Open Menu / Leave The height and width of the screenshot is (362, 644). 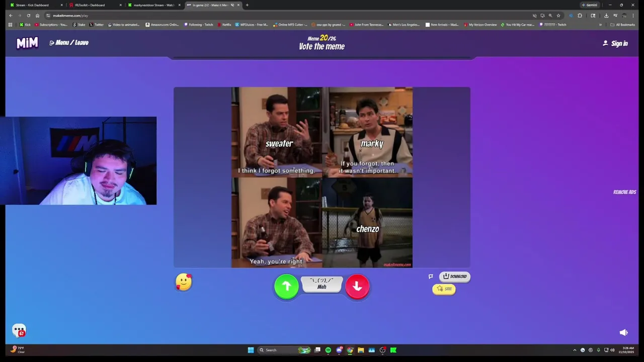[x=69, y=43]
